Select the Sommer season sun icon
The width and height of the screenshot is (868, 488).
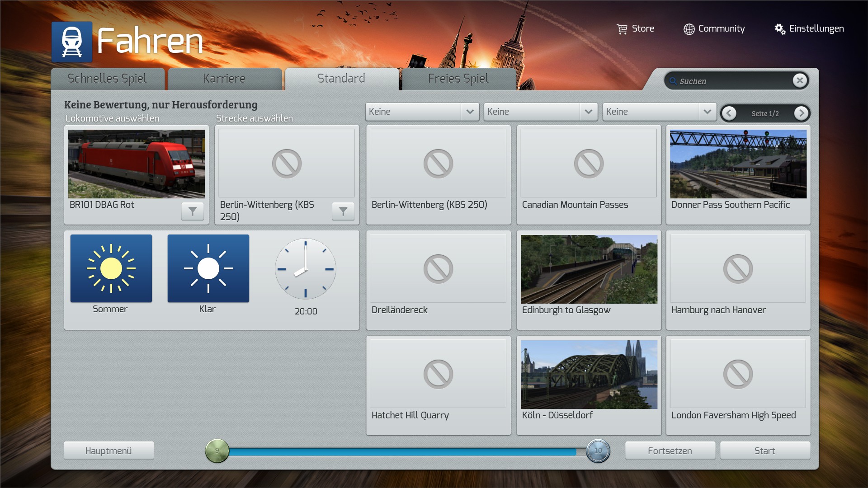click(x=111, y=268)
